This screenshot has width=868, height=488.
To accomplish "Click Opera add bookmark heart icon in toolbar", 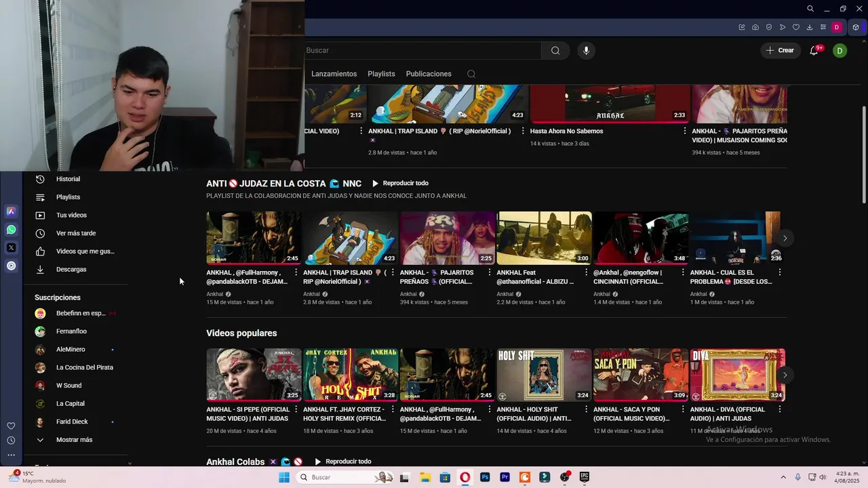I will click(x=796, y=27).
